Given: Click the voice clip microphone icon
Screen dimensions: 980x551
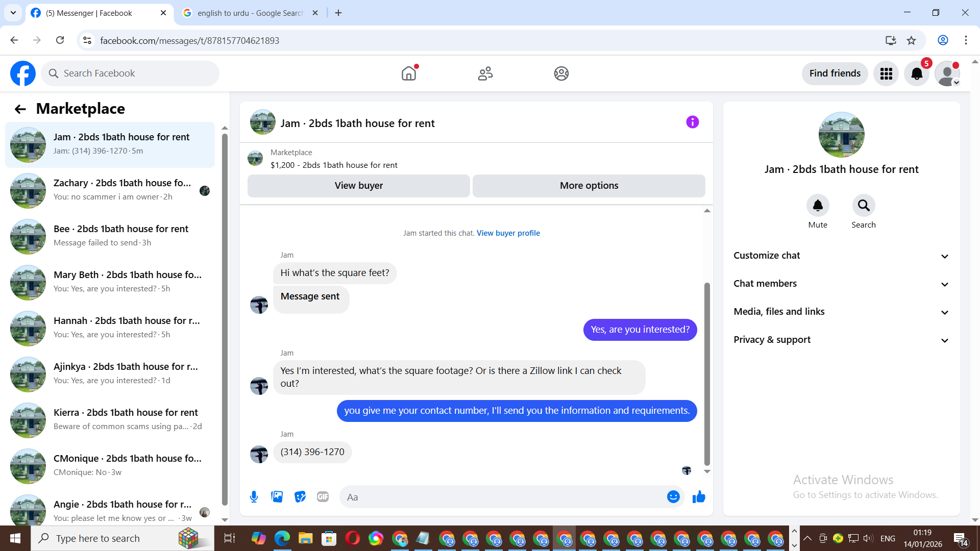Looking at the screenshot, I should (x=254, y=497).
